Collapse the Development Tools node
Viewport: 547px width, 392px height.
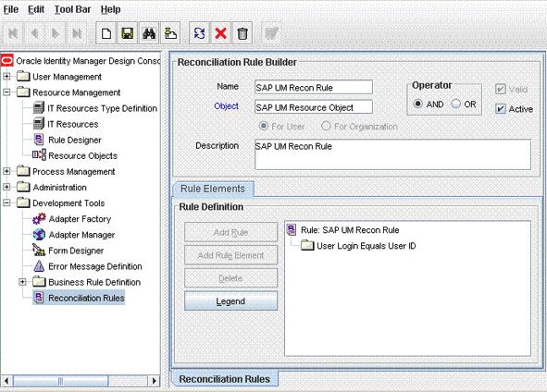click(x=6, y=202)
